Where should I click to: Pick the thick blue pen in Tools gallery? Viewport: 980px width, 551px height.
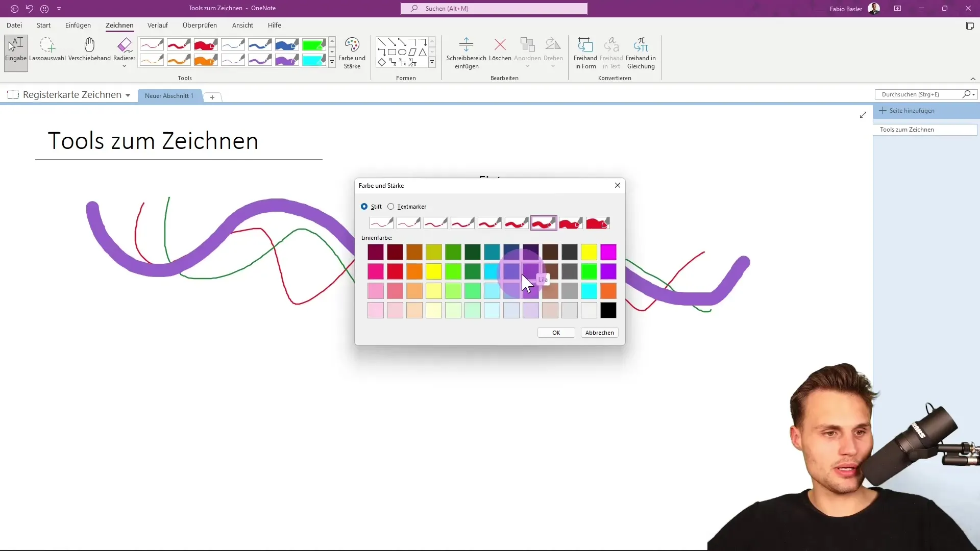point(287,45)
